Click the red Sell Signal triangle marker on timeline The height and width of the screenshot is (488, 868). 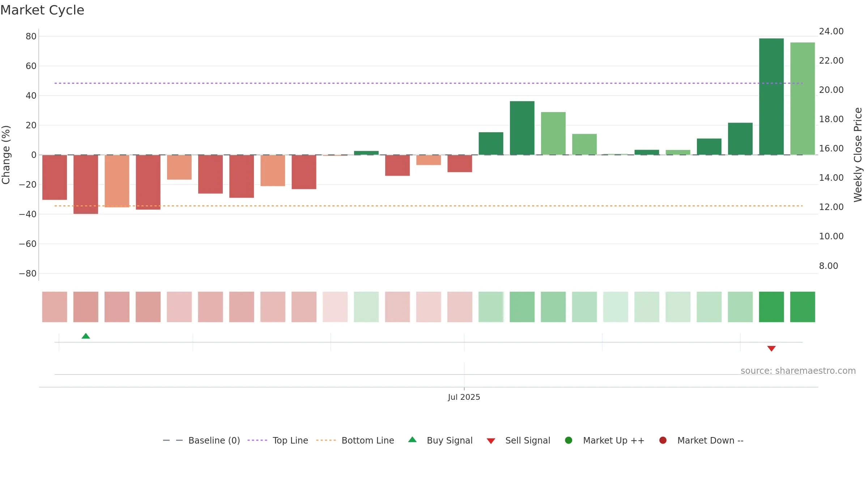pos(771,348)
